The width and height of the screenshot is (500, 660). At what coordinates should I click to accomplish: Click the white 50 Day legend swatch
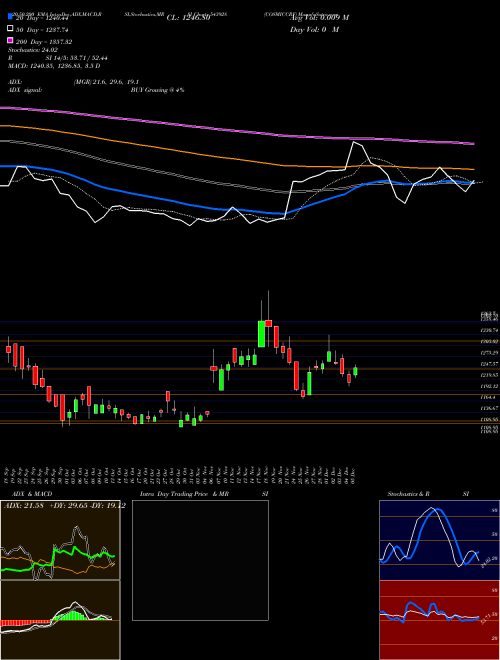[x=11, y=29]
